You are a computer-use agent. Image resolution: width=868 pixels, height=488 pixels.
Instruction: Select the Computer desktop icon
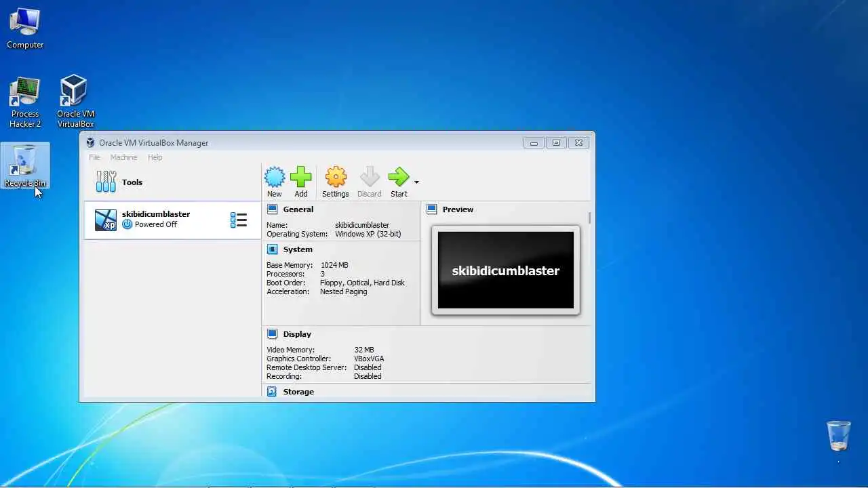click(x=25, y=28)
